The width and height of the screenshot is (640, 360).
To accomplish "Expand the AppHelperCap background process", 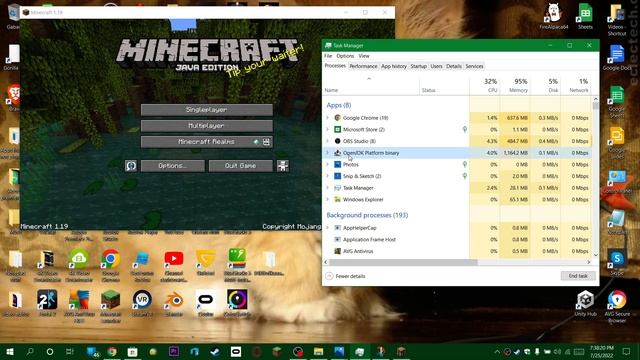I will click(327, 228).
